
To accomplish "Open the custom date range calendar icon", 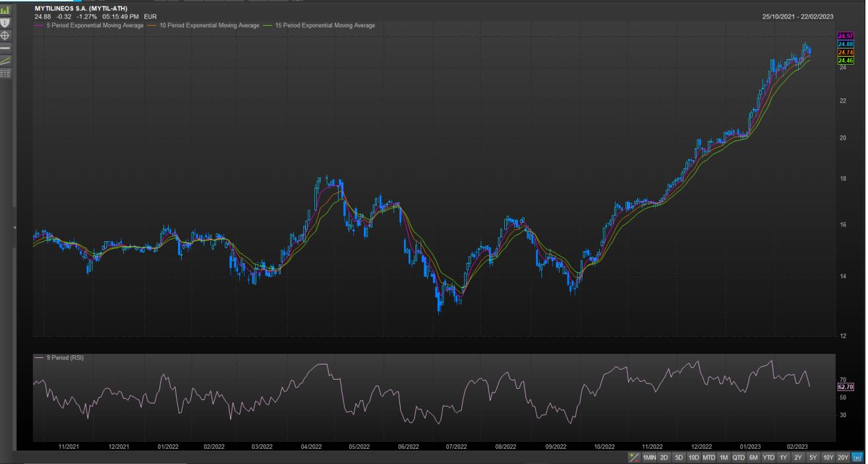I will point(858,457).
